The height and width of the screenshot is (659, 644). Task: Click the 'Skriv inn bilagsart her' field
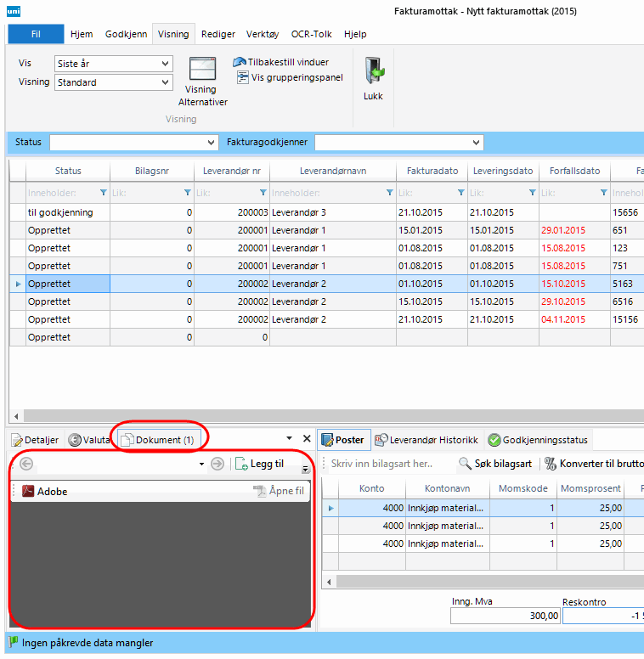point(387,464)
